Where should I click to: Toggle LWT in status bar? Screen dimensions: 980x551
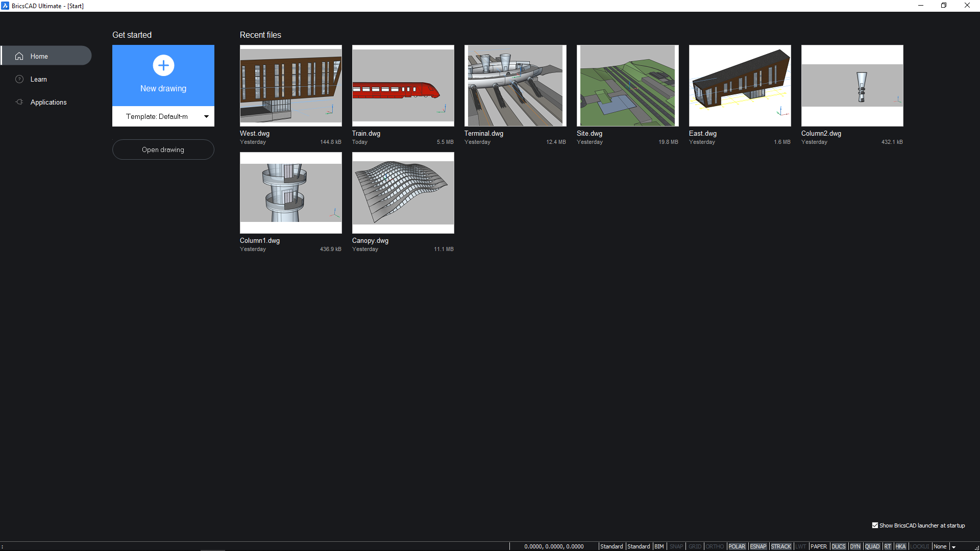(800, 546)
